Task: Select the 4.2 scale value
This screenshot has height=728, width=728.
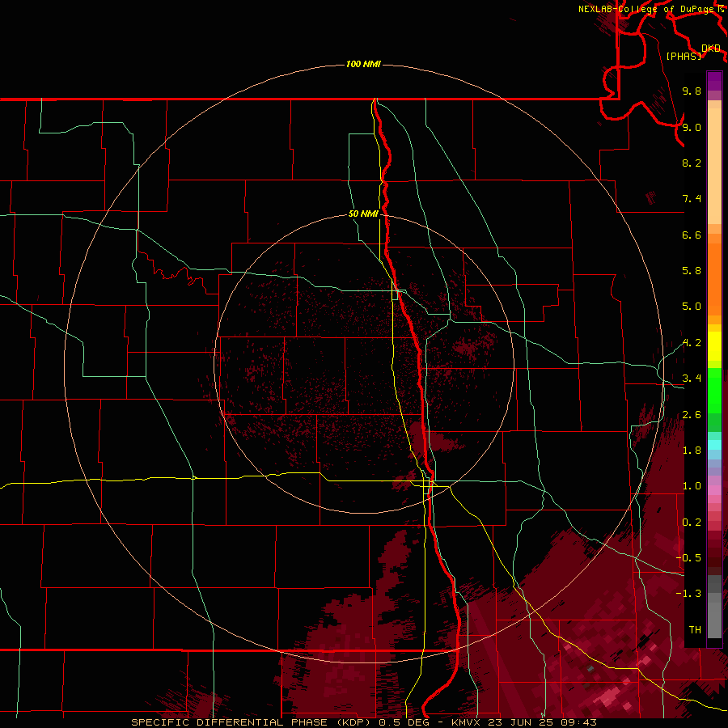Action: [692, 343]
